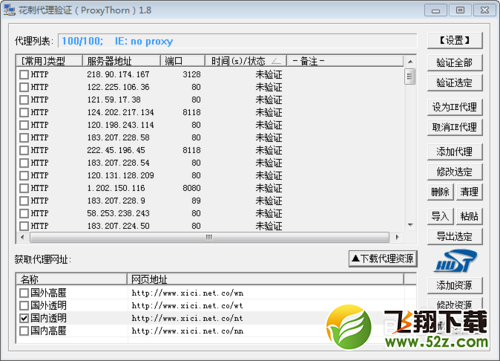
Task: Click horizontal scrollbar right arrow
Action: pyautogui.click(x=397, y=237)
